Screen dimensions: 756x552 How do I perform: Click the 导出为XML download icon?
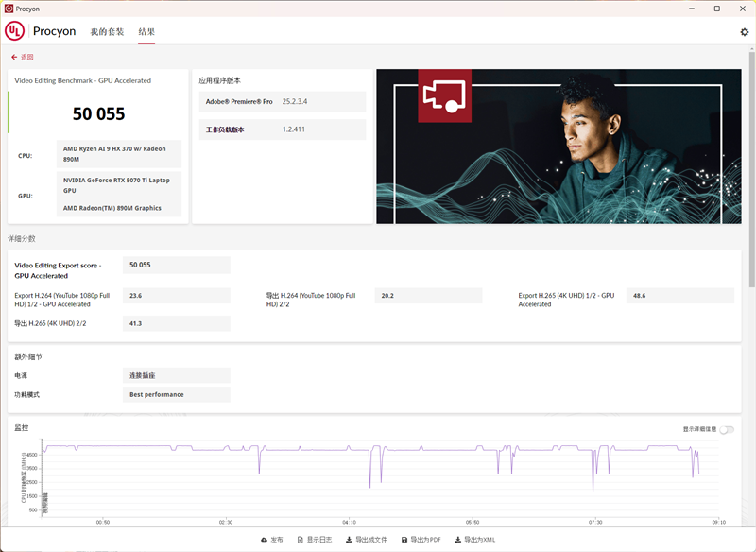pyautogui.click(x=457, y=540)
